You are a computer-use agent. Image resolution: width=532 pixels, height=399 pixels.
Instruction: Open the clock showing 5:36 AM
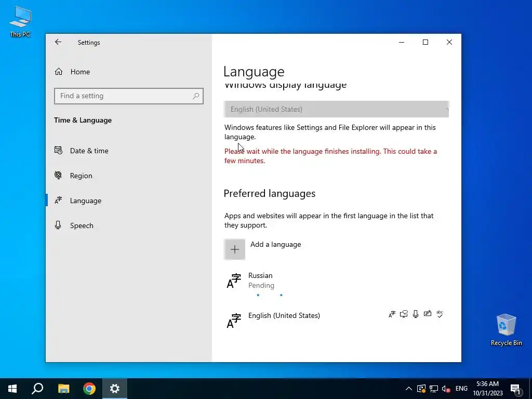487,389
